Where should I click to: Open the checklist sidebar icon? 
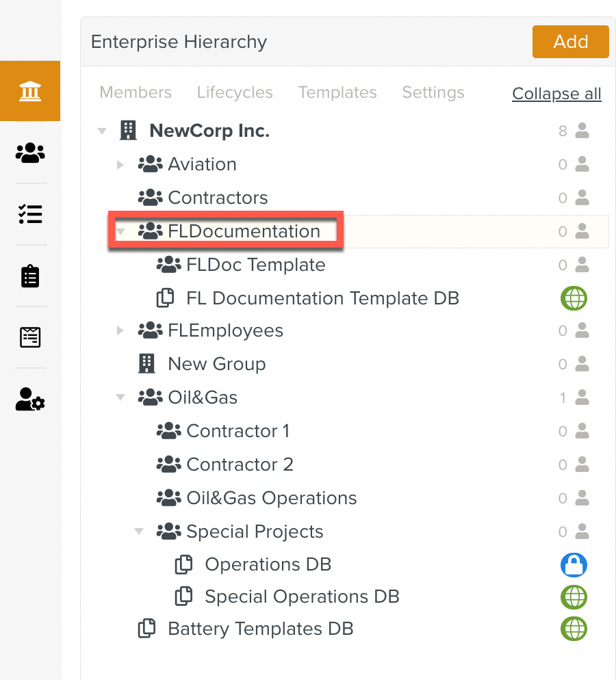(30, 214)
